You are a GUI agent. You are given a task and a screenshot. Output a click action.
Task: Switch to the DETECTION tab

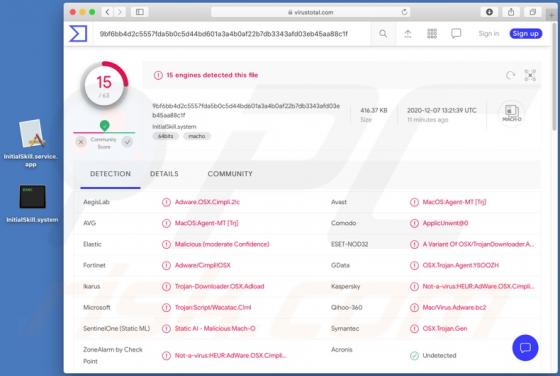pyautogui.click(x=110, y=174)
